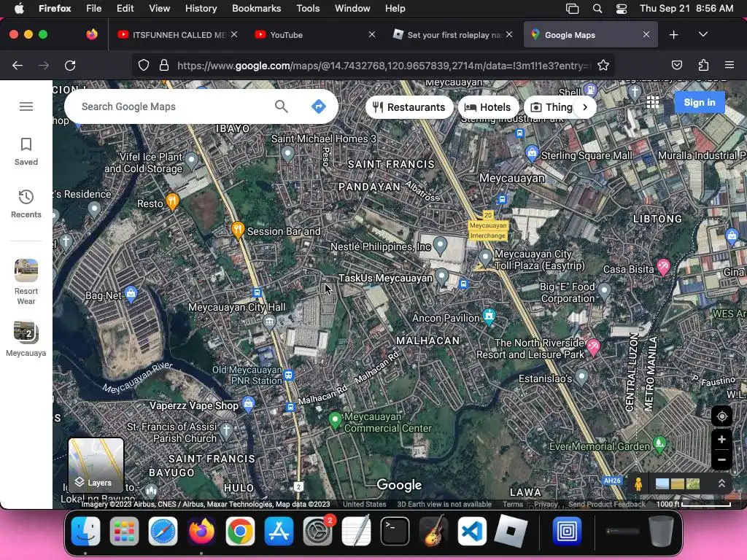Viewport: 747px width, 560px height.
Task: Select the St. Francis of Assisi church pin
Action: click(226, 430)
